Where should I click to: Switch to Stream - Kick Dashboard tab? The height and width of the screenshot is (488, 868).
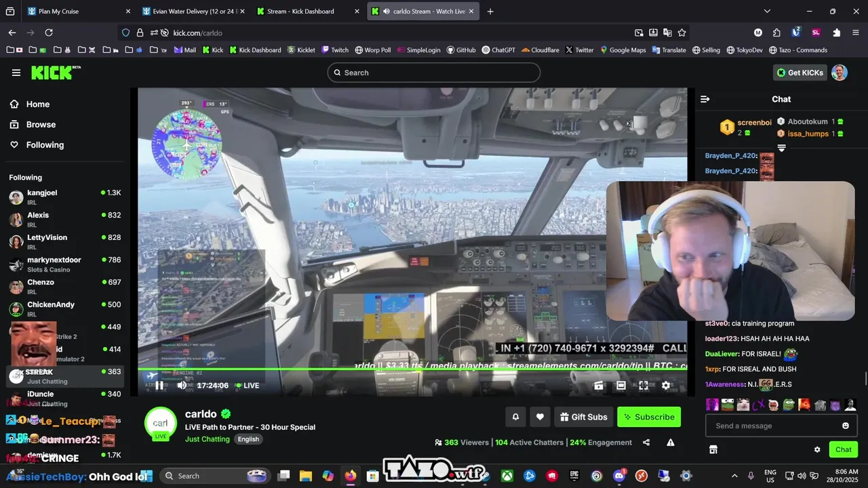coord(309,12)
